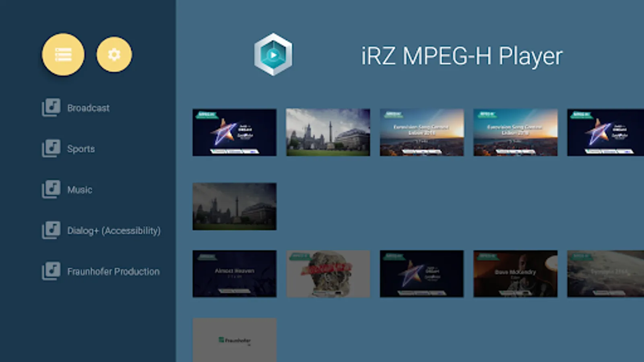Open the dimmed star-logo thumbnail in the third row
This screenshot has width=644, height=362.
point(422,274)
